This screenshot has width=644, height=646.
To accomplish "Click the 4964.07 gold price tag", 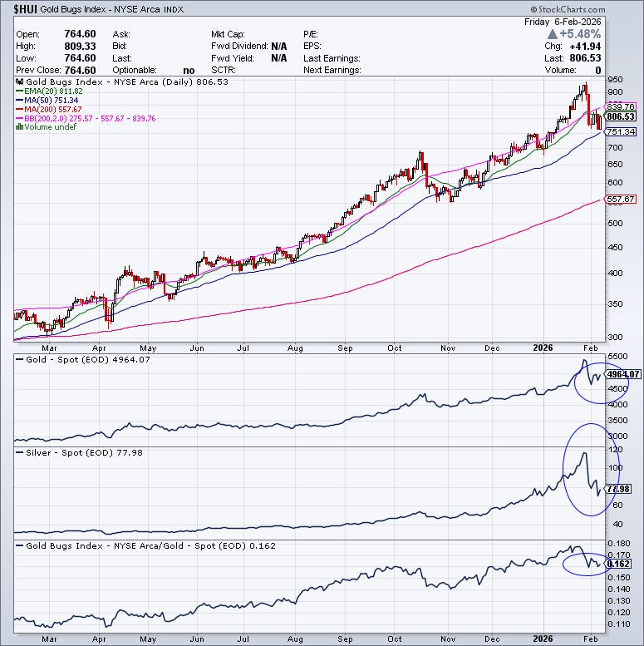I will pos(622,374).
